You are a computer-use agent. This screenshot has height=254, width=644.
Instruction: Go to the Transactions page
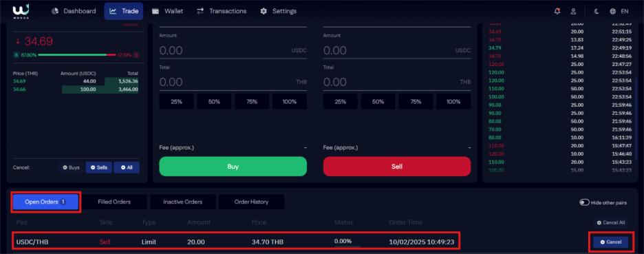[222, 11]
